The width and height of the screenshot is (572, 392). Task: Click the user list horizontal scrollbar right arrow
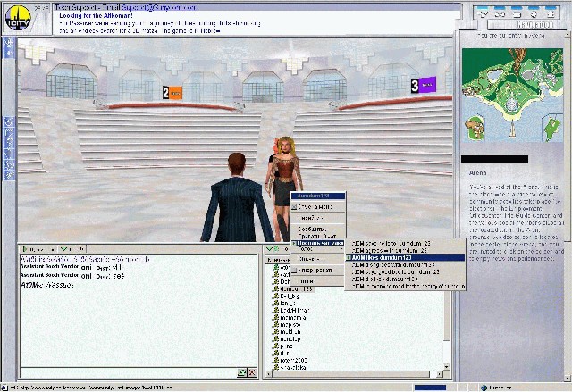pyautogui.click(x=440, y=374)
